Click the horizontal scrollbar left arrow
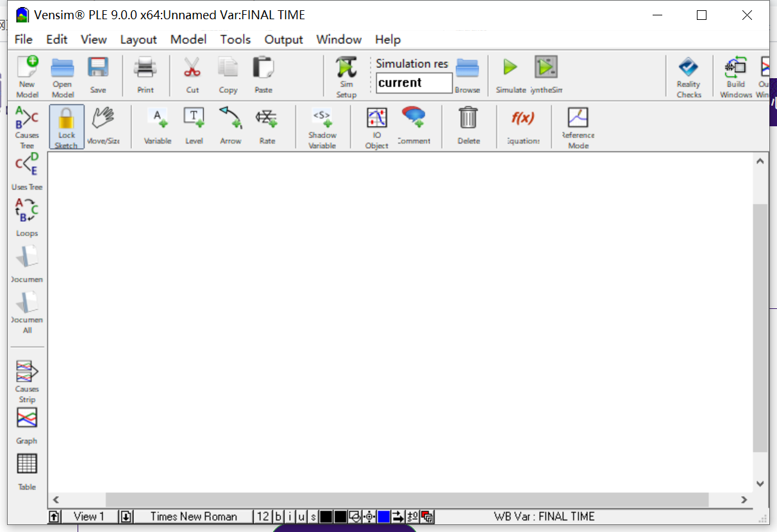 56,499
